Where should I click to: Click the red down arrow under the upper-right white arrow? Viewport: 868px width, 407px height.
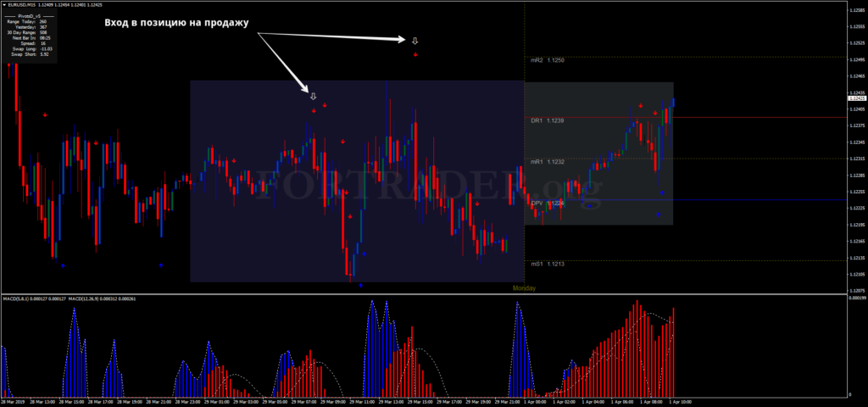415,54
